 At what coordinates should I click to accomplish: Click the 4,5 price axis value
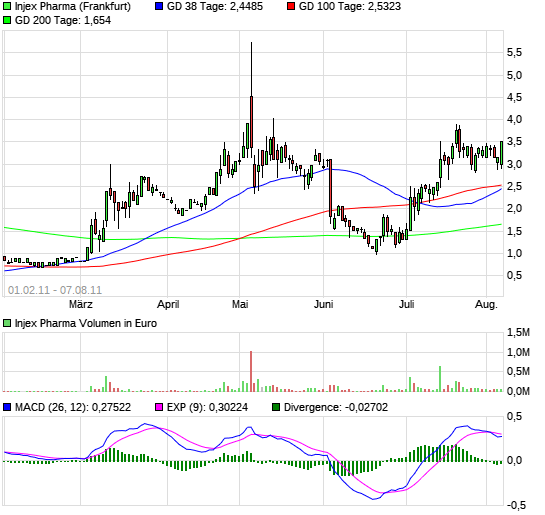pos(514,97)
